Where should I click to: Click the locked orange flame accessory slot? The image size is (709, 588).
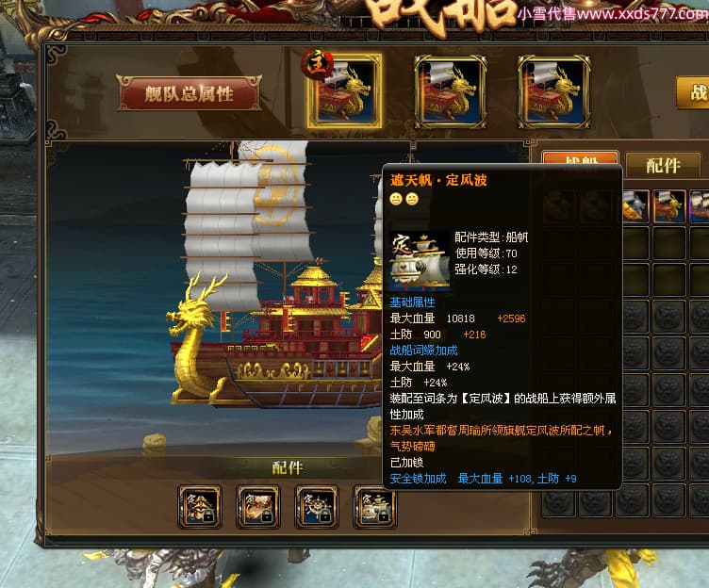[258, 507]
